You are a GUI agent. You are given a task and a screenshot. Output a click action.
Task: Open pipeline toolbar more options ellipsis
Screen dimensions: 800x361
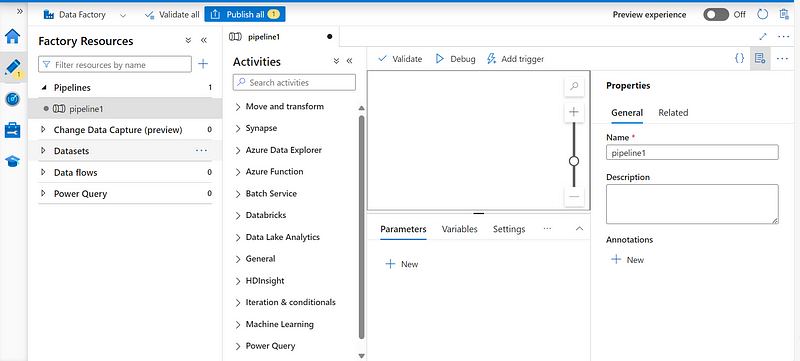(x=783, y=59)
